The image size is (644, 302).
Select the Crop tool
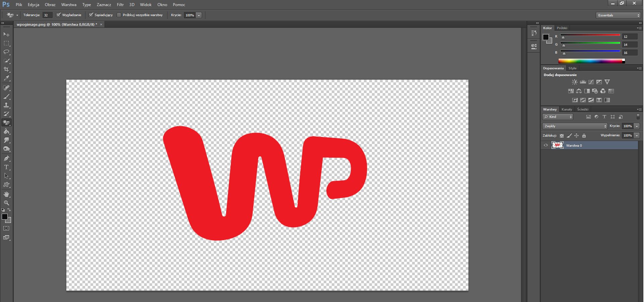coord(6,69)
